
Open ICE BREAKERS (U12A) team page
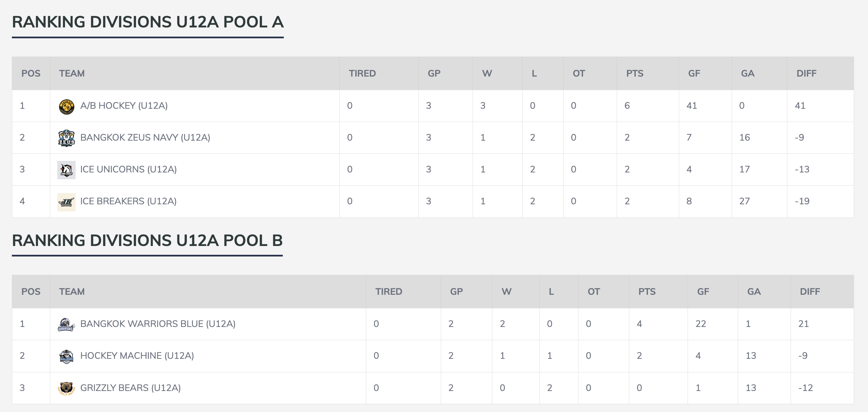[128, 201]
